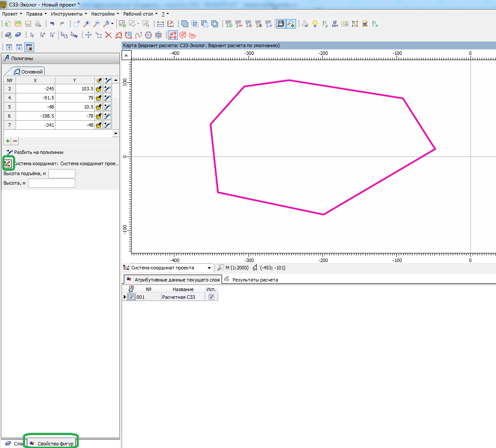The image size is (496, 448).
Task: Click the red X delete tool icon
Action: (x=108, y=35)
